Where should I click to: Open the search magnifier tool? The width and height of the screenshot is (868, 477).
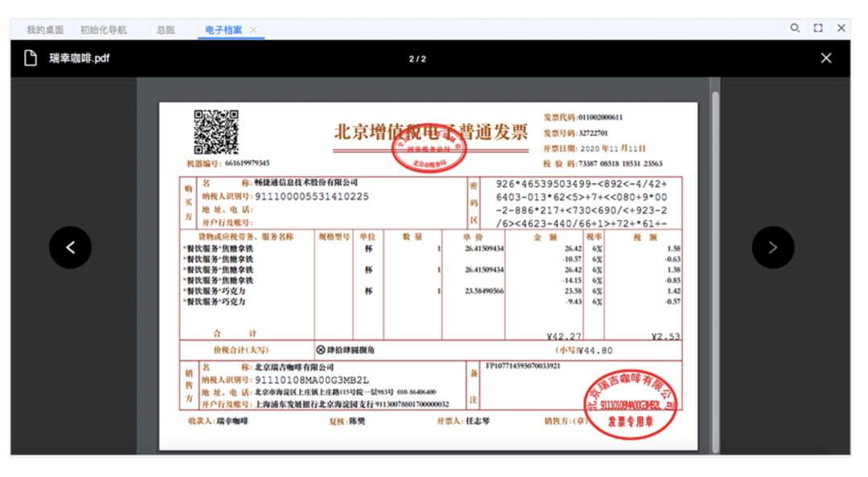click(x=795, y=27)
